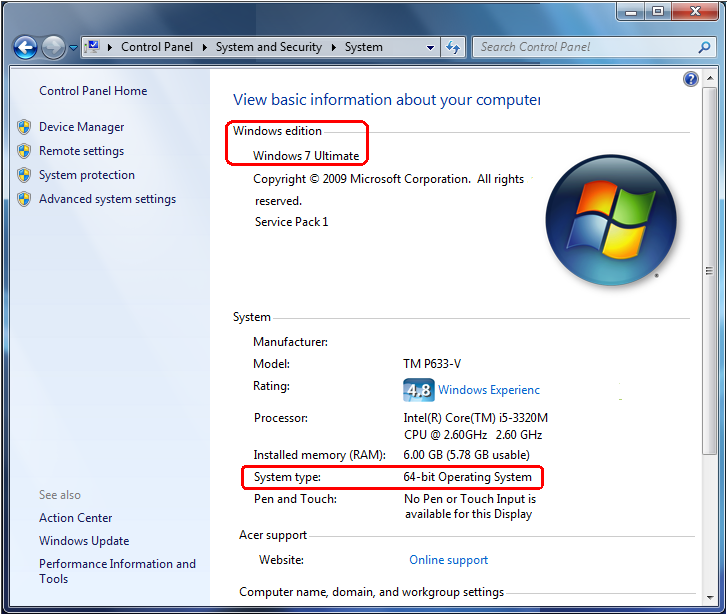727x615 pixels.
Task: Select System and Security in the breadcrumb
Action: (x=268, y=47)
